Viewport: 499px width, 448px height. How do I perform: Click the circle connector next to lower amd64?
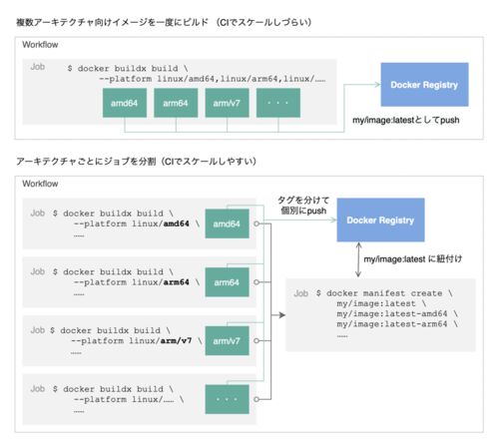[x=256, y=224]
